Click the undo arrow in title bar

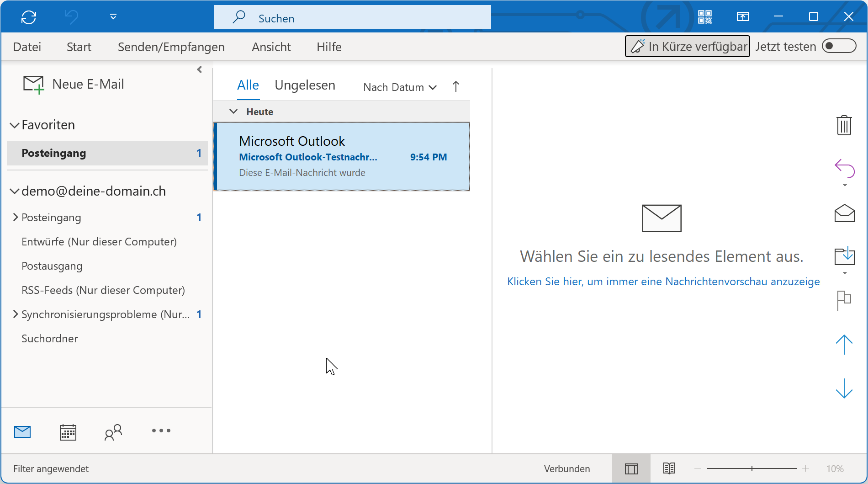[x=71, y=17]
